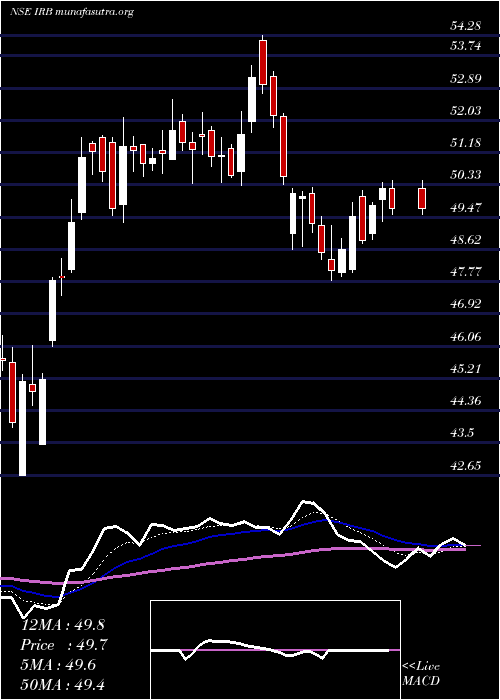Click the 46.06 price axis label
The image size is (500, 700).
coord(465,337)
